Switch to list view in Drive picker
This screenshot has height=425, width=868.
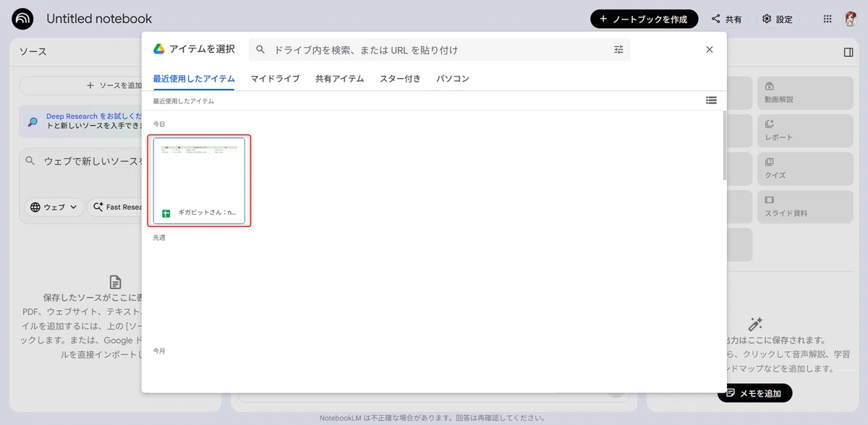711,100
